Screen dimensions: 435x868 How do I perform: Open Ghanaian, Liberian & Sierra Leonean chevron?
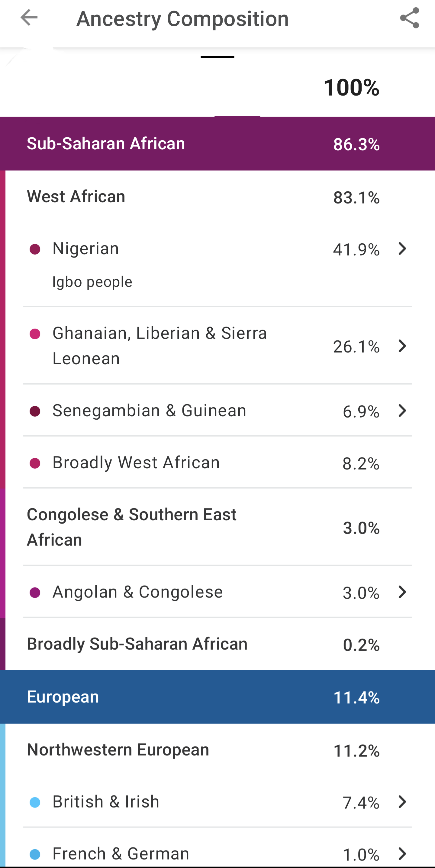click(x=402, y=346)
